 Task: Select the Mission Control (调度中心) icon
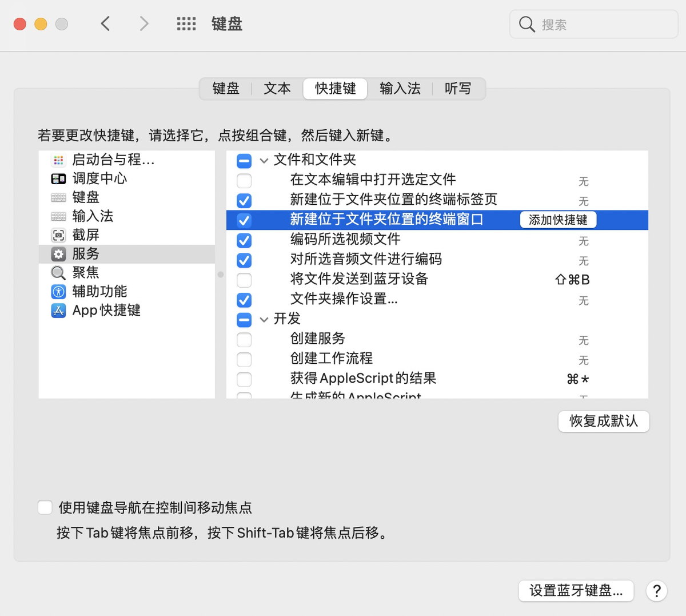[58, 179]
